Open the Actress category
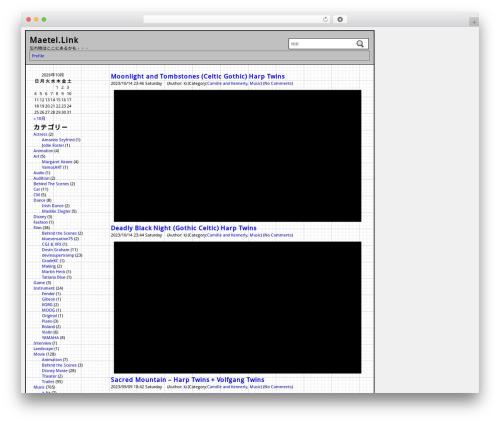 click(x=40, y=134)
